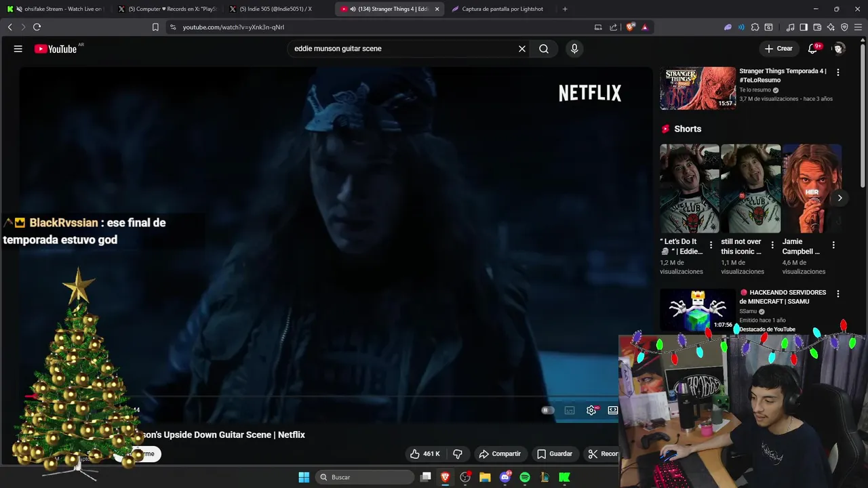Viewport: 868px width, 488px height.
Task: Open the Brave Wallet icon
Action: [817, 27]
